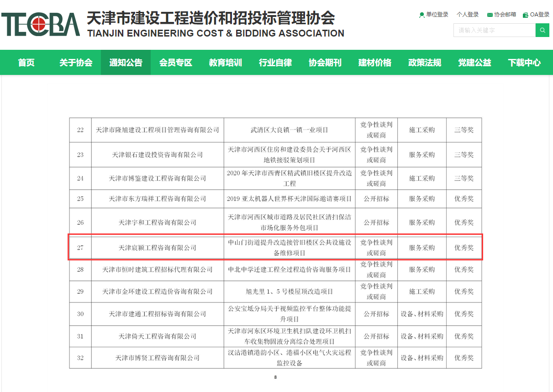Click cell 天津市金环建设工程造价咨询有限公司
The height and width of the screenshot is (392, 553).
point(158,291)
